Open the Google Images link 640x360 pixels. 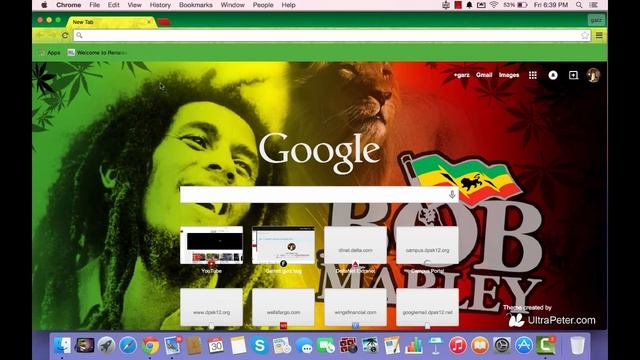click(x=509, y=75)
